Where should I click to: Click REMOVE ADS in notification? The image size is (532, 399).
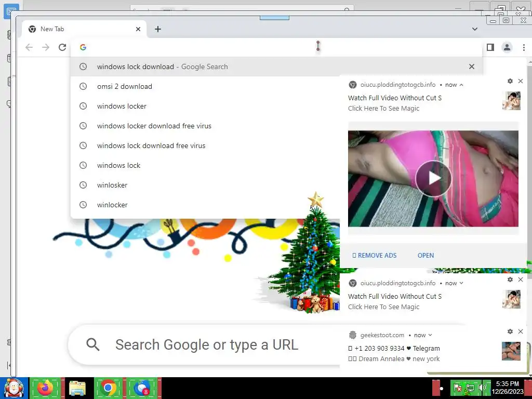374,256
